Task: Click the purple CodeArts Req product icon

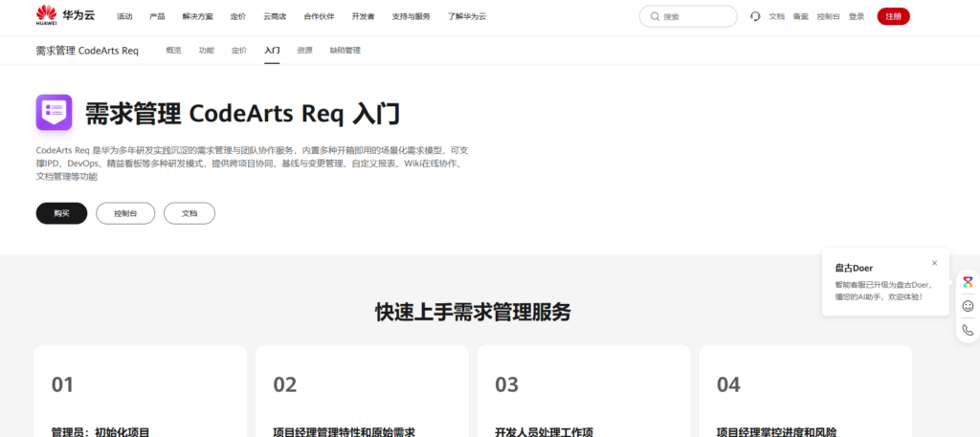Action: pyautogui.click(x=54, y=113)
